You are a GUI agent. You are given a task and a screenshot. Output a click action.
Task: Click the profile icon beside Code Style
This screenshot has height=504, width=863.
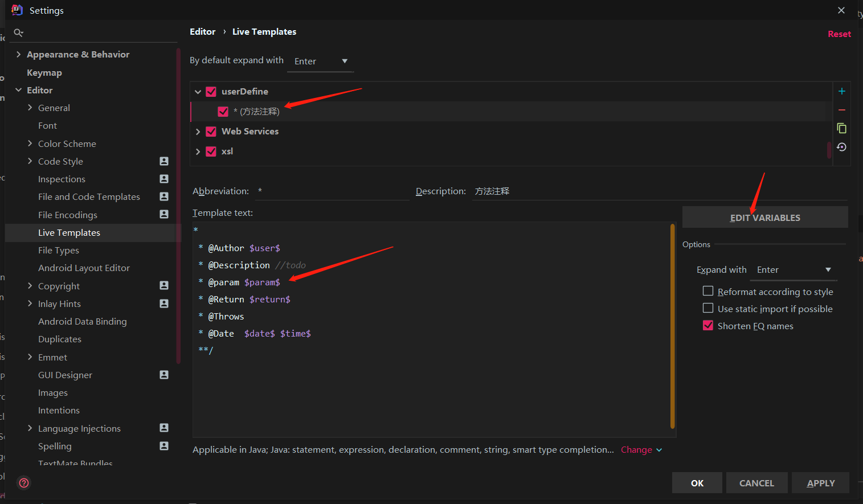click(164, 161)
